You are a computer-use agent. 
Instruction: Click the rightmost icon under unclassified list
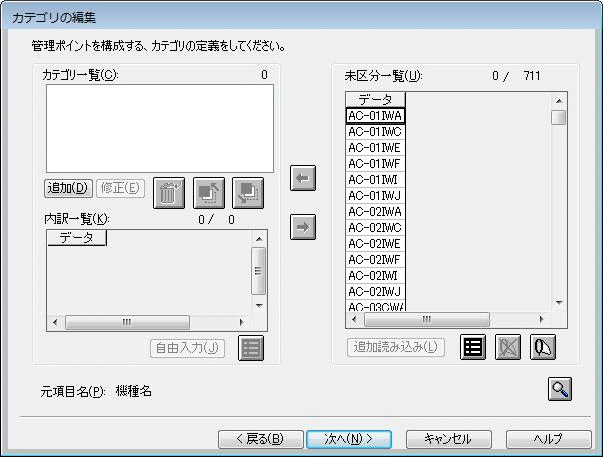543,347
